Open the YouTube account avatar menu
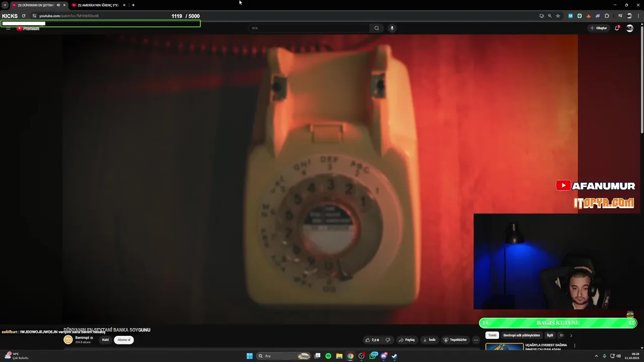The width and height of the screenshot is (644, 362). click(x=630, y=28)
